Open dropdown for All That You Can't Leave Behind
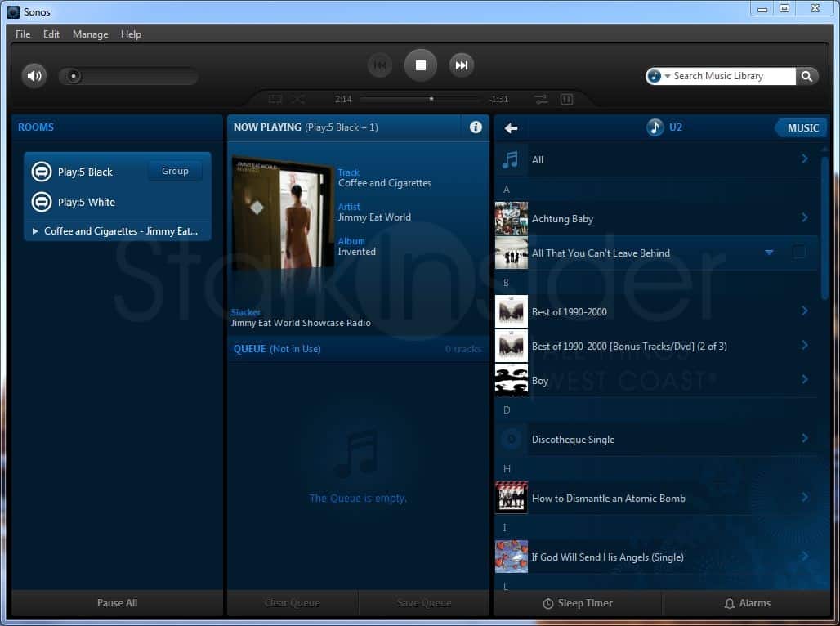840x626 pixels. [x=769, y=253]
